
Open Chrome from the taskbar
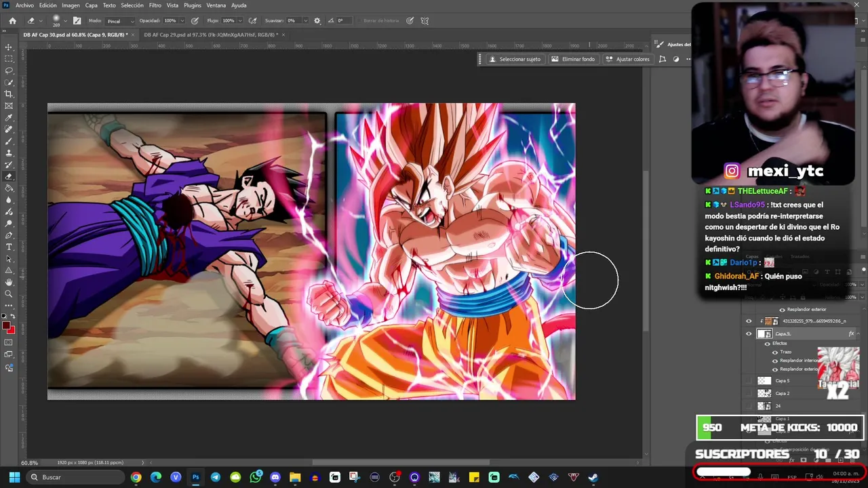pos(136,477)
